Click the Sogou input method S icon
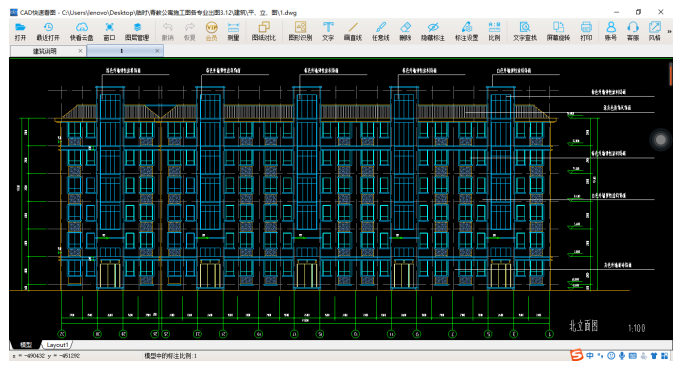The height and width of the screenshot is (370, 691). 576,355
